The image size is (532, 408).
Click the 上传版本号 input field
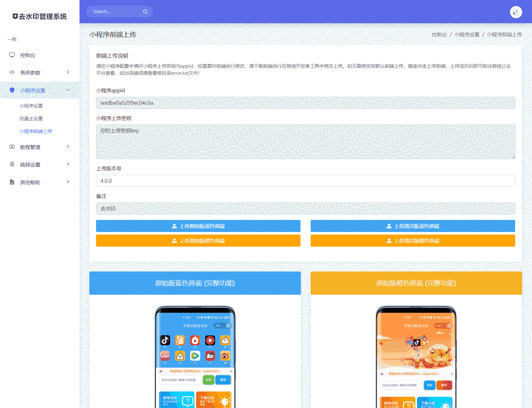(x=306, y=181)
